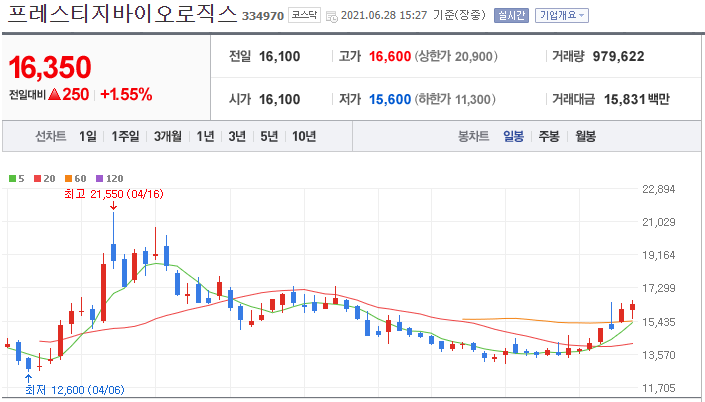Click the orange 60-day moving average swatch
Screen dimensions: 705x402
click(x=68, y=179)
